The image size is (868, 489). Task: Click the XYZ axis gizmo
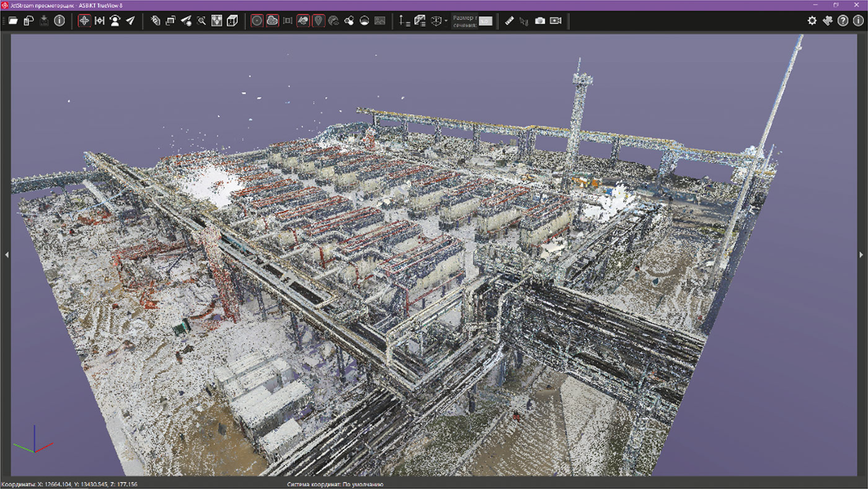pos(33,439)
